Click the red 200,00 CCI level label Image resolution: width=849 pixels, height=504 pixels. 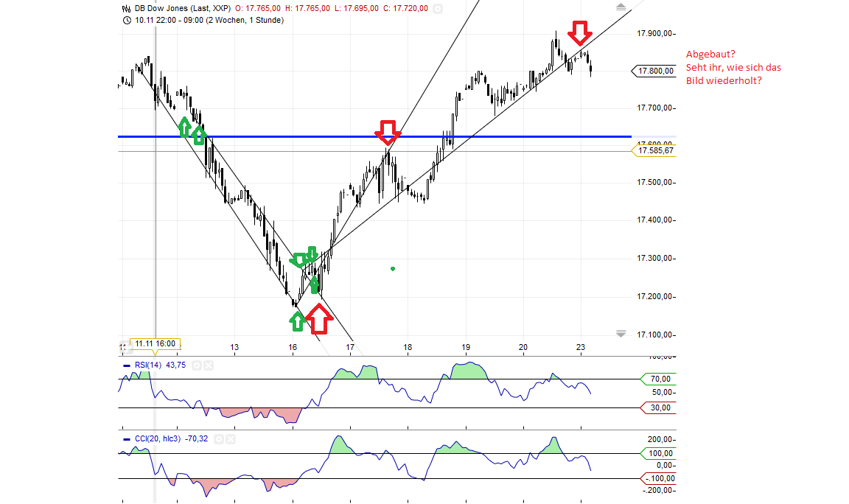[x=660, y=438]
